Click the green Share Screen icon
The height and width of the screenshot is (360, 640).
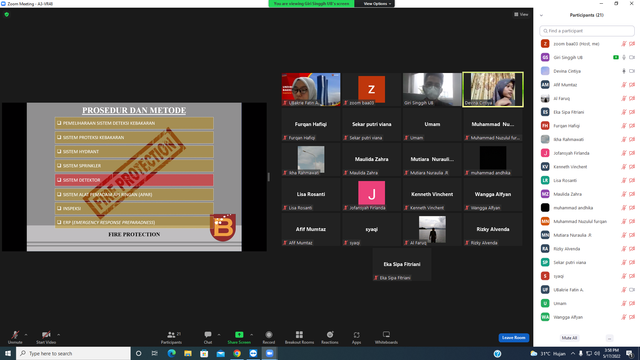[x=239, y=335]
